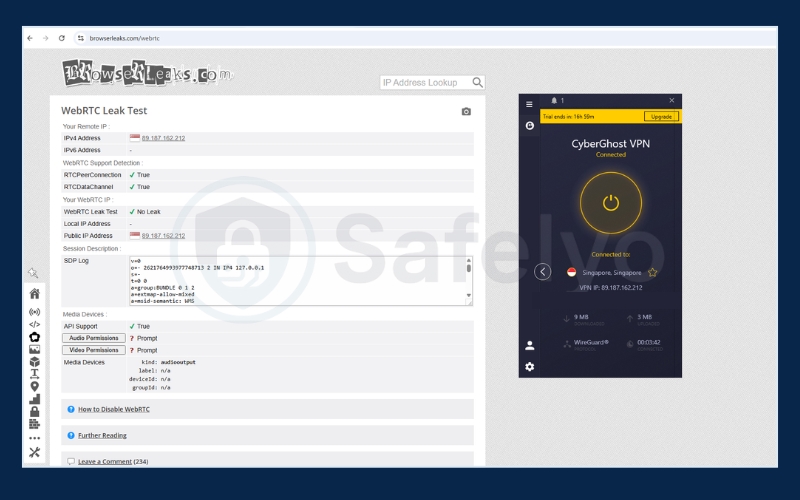Open the Leave a Comment link
The height and width of the screenshot is (500, 800).
click(105, 461)
